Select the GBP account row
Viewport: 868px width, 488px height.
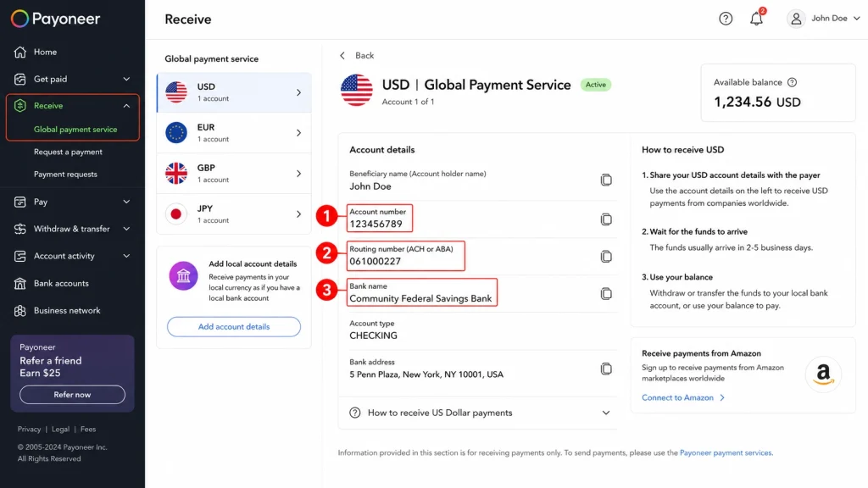[234, 173]
